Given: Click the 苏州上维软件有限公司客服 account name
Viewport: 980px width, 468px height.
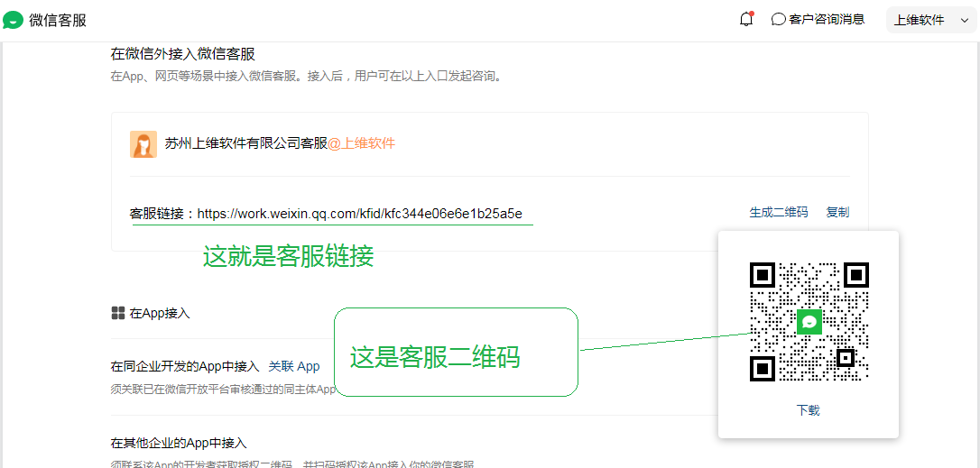Looking at the screenshot, I should click(246, 143).
